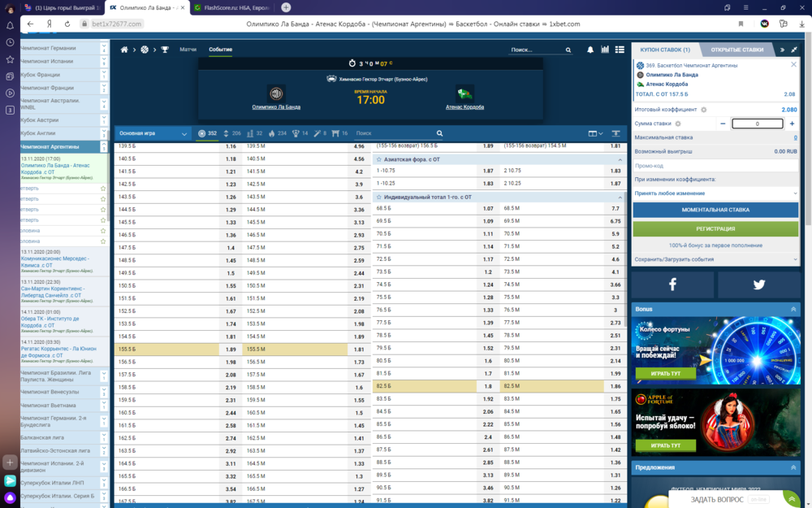Select the gate filter showing 16
The height and width of the screenshot is (508, 812).
coord(339,133)
